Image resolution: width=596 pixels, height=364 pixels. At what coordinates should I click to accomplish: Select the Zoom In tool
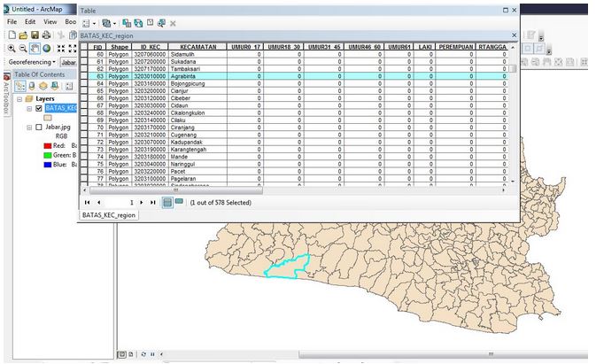click(12, 48)
